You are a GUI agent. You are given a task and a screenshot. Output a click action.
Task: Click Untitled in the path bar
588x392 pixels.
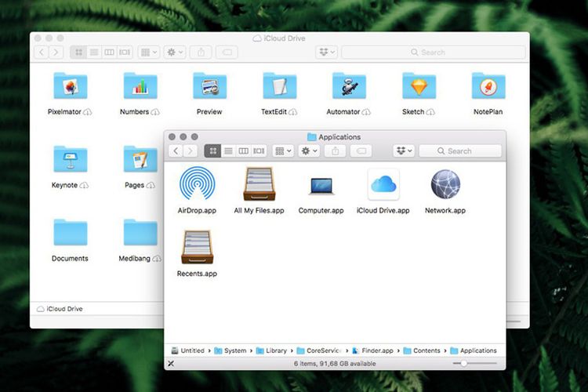(188, 350)
